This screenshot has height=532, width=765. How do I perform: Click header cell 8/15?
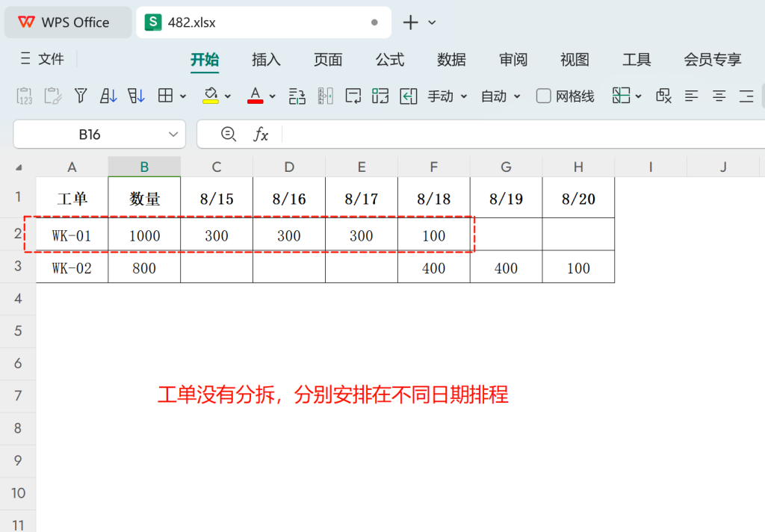pos(217,198)
